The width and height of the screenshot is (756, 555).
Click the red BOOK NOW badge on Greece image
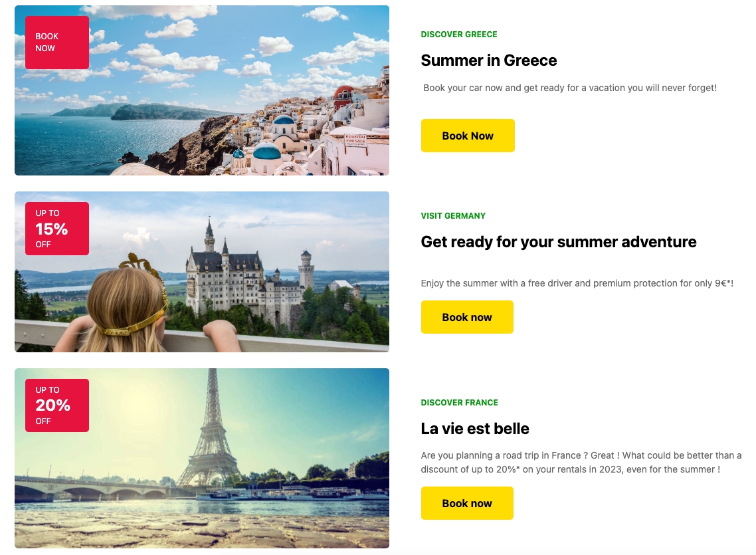coord(57,43)
